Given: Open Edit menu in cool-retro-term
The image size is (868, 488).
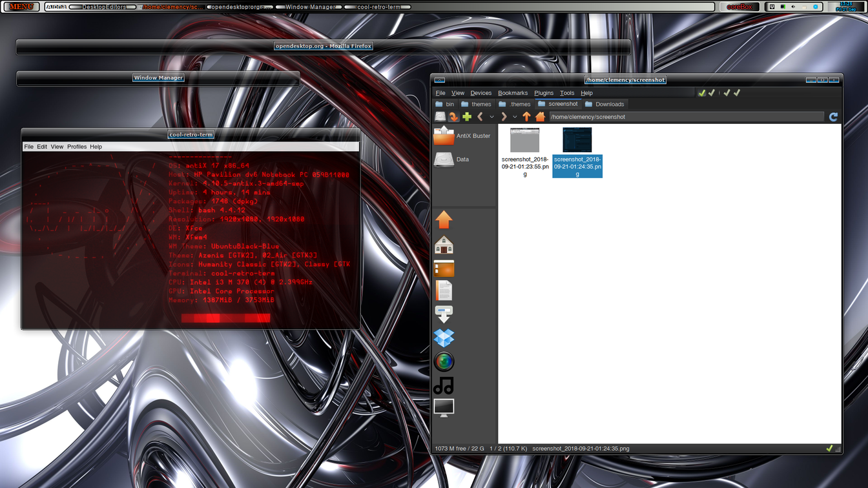Looking at the screenshot, I should point(42,147).
